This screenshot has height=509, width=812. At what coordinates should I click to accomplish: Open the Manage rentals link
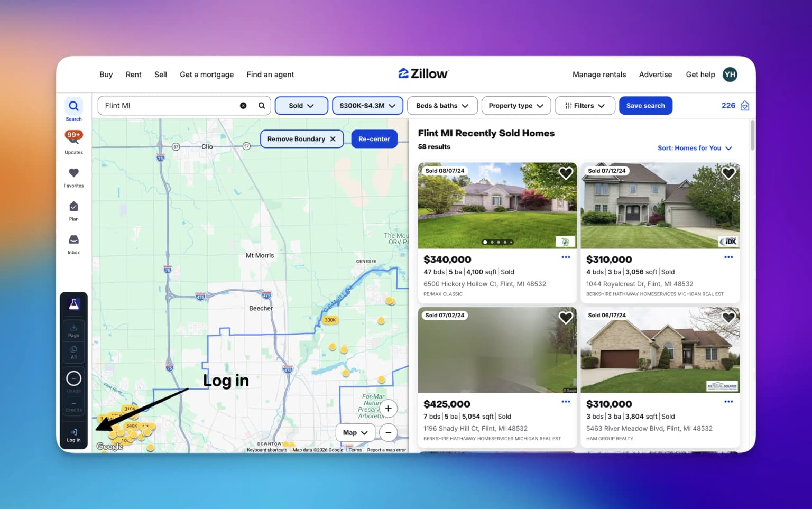pyautogui.click(x=599, y=75)
